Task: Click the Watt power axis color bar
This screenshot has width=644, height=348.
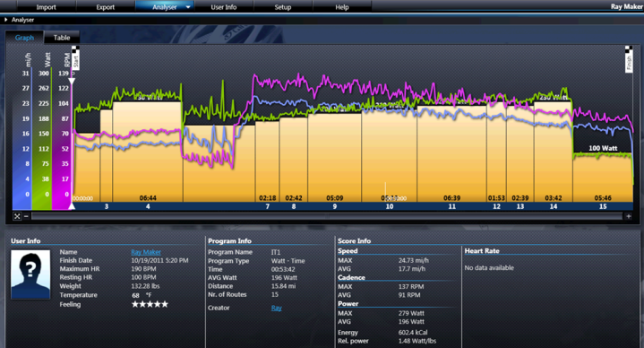Action: click(x=42, y=140)
